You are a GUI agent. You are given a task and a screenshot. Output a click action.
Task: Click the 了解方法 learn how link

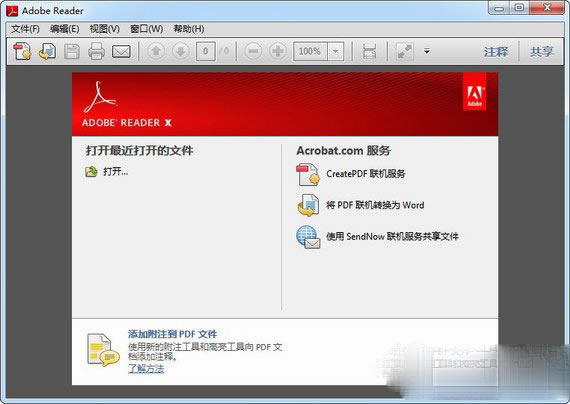(x=146, y=368)
